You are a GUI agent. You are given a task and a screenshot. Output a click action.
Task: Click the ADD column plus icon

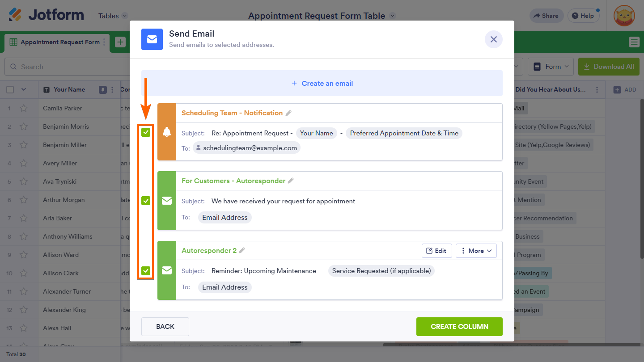click(x=617, y=90)
